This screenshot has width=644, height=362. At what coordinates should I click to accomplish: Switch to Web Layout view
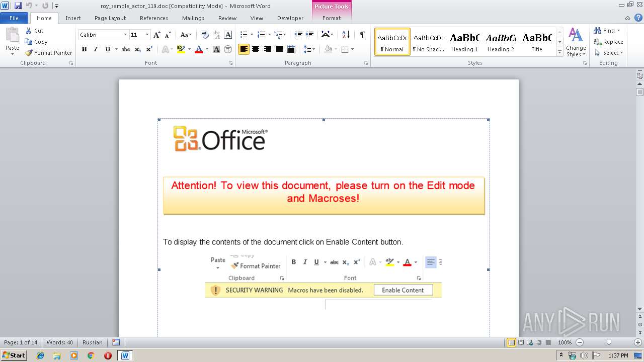coord(529,342)
